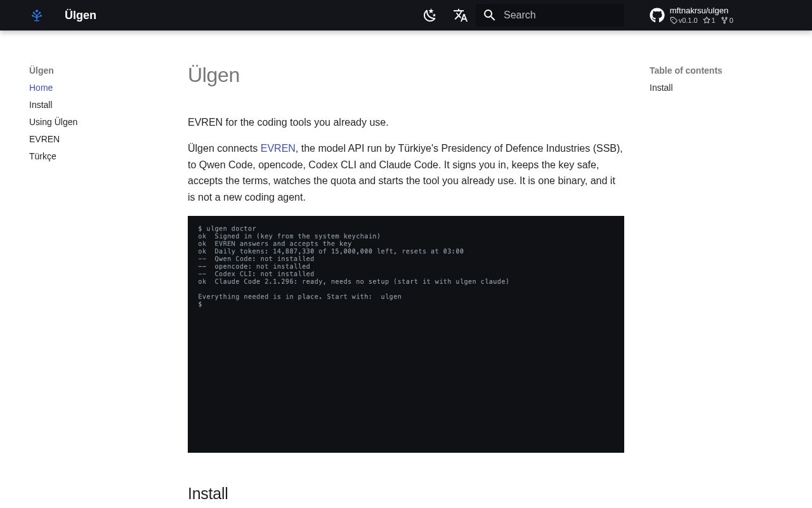The width and height of the screenshot is (812, 508).
Task: Focus the Search input field
Action: pyautogui.click(x=550, y=15)
